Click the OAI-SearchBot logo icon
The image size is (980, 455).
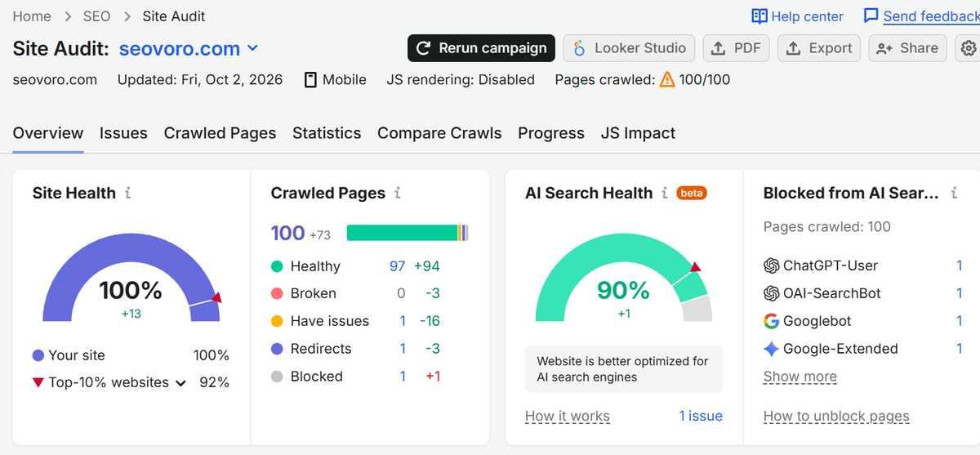(x=771, y=293)
